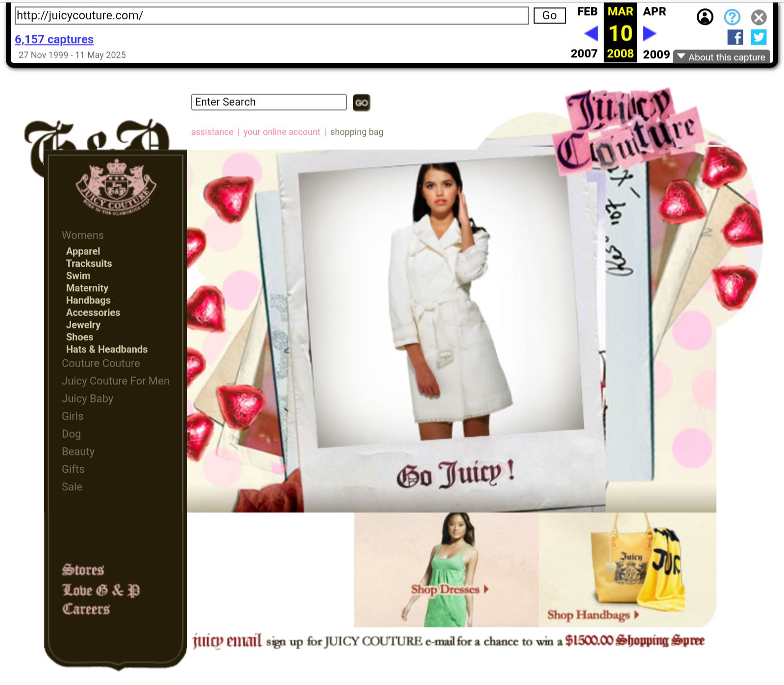Click the Shop Dresses promo
The height and width of the screenshot is (685, 784).
point(446,570)
